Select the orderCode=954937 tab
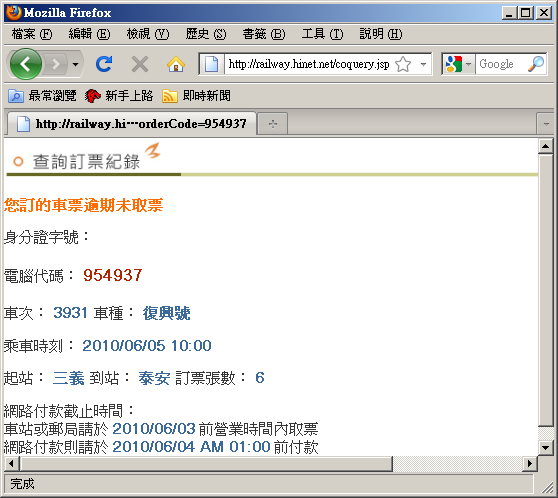 (132, 124)
